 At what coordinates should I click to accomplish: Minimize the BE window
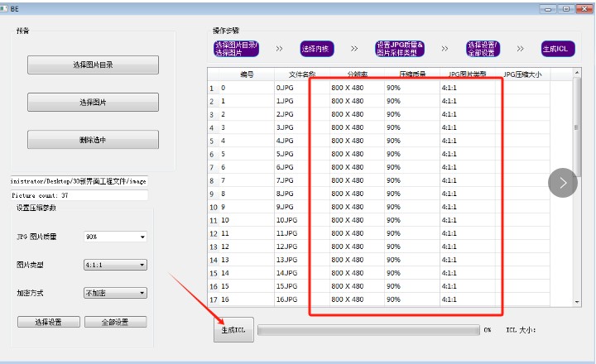(x=548, y=9)
